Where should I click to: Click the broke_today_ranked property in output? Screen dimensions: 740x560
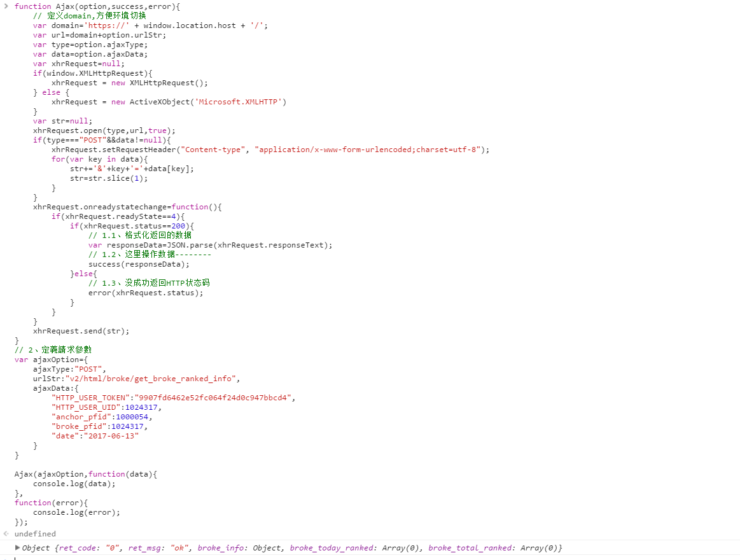coord(332,548)
